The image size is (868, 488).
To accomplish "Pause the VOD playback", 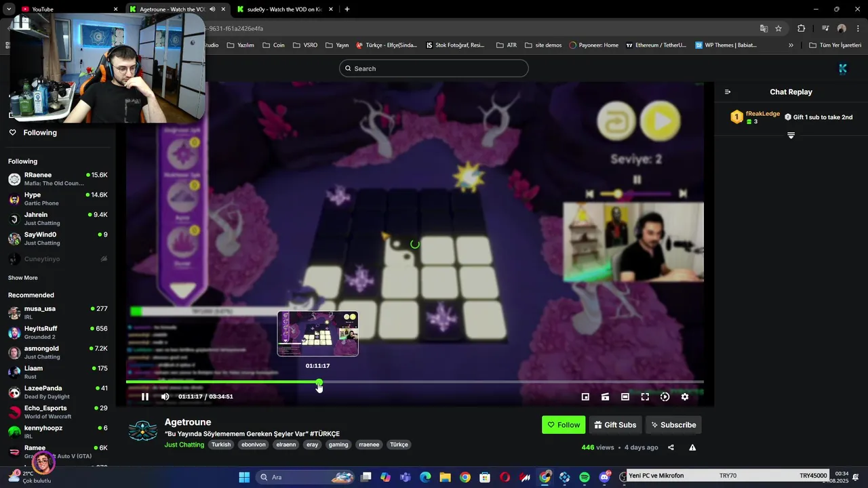I will point(144,396).
